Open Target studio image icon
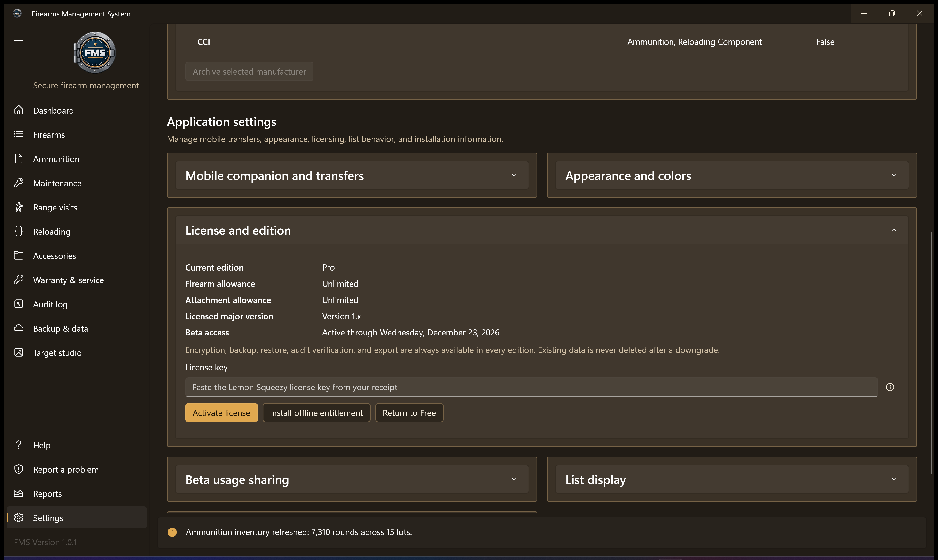The image size is (938, 560). click(x=18, y=352)
